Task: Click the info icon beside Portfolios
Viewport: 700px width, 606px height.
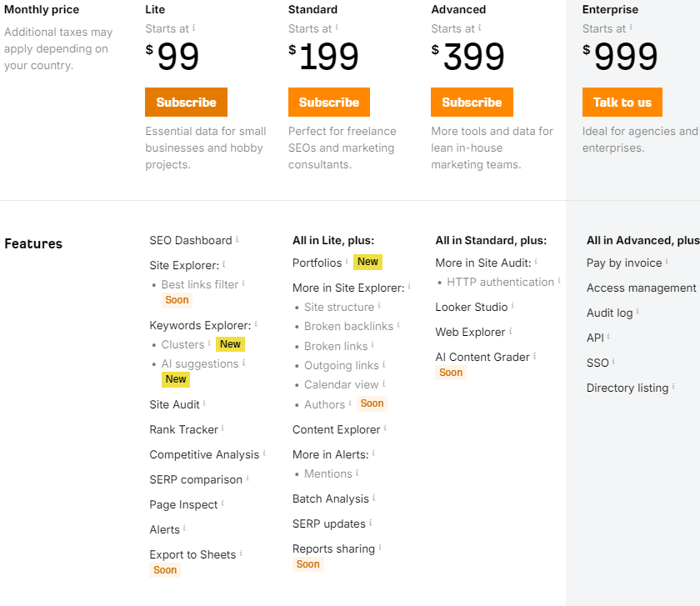Action: [x=347, y=262]
